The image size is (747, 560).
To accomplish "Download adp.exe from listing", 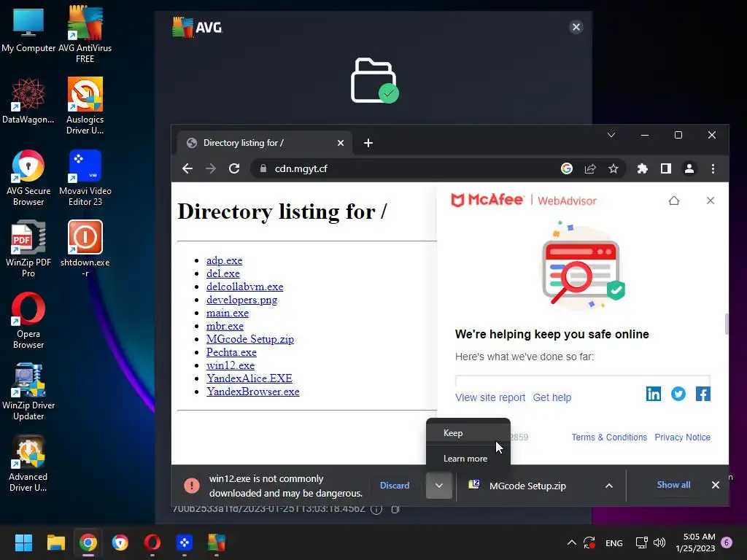I will (x=224, y=260).
